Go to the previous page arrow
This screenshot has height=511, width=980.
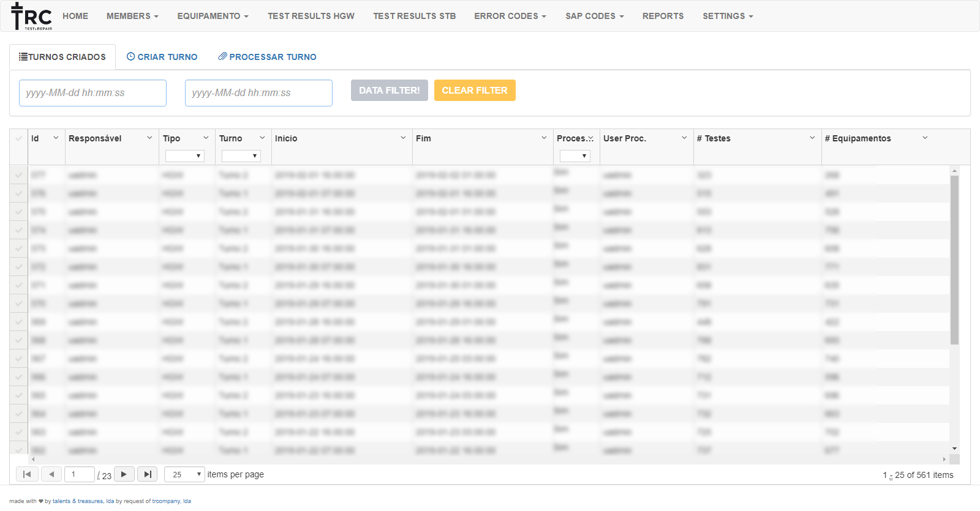point(51,474)
